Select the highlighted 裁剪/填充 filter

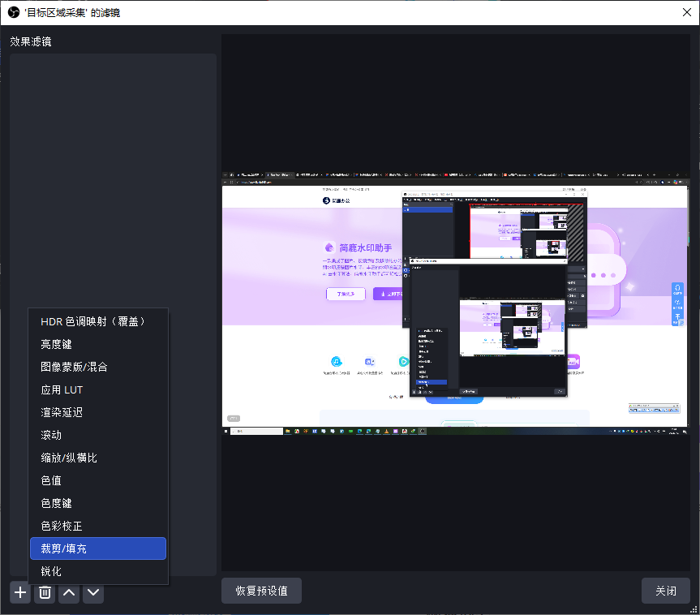(98, 548)
